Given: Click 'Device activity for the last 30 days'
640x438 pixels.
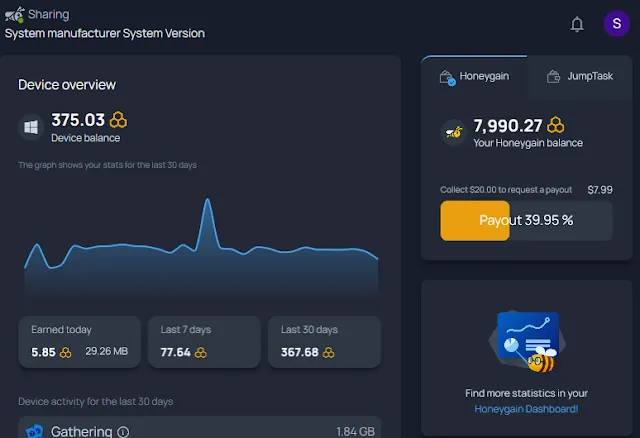Looking at the screenshot, I should (96, 401).
